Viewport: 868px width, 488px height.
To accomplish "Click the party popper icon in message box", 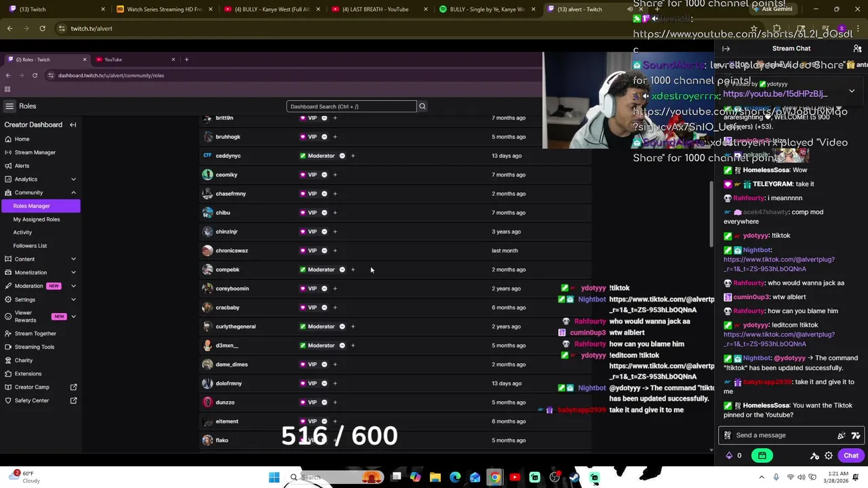I will [x=842, y=435].
